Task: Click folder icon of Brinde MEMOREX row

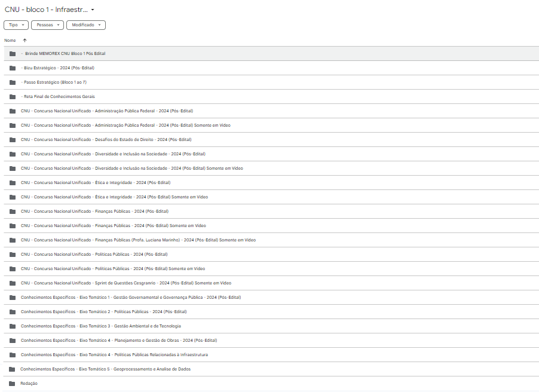Action: point(13,54)
